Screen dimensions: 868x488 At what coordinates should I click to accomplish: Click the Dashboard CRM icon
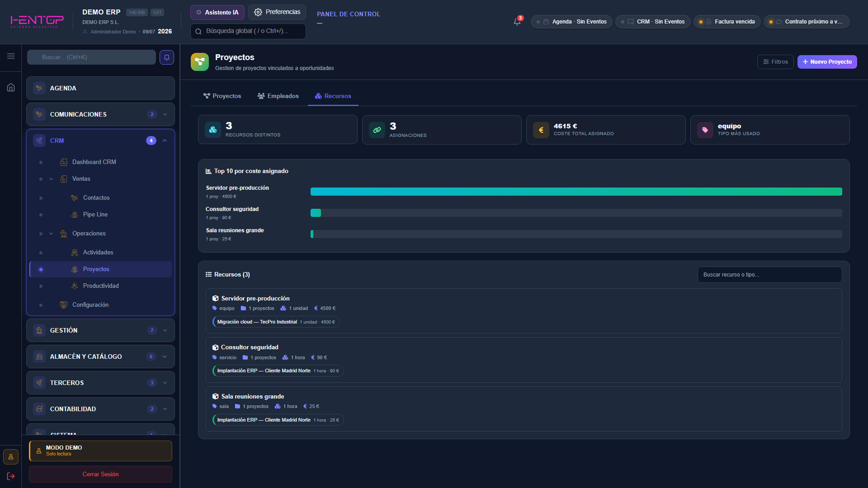coord(64,162)
